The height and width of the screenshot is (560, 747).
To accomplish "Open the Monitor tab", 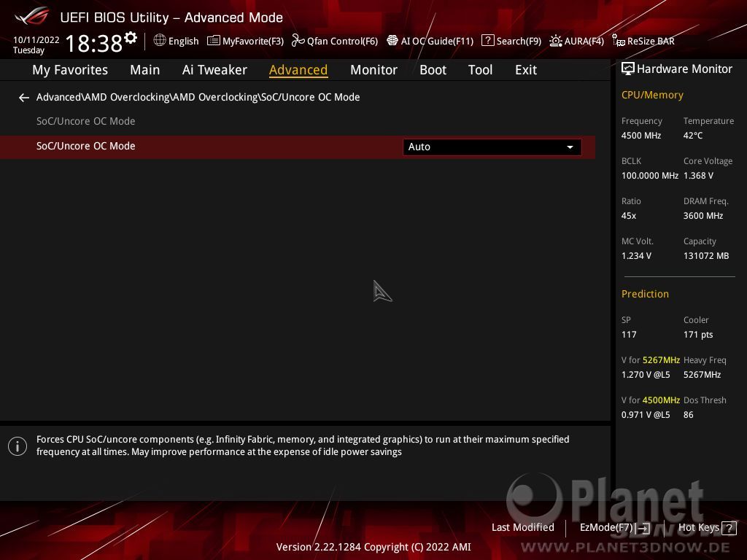I will [373, 70].
